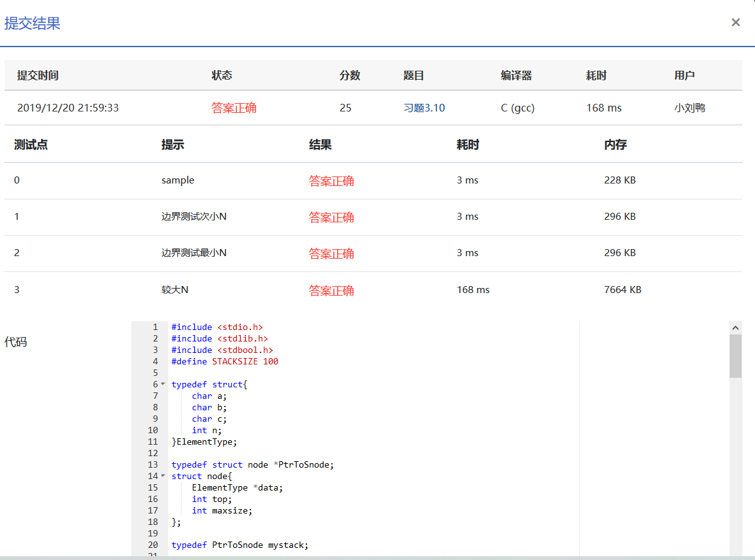Image resolution: width=755 pixels, height=560 pixels.
Task: Click the int maxsize; code line
Action: point(222,510)
